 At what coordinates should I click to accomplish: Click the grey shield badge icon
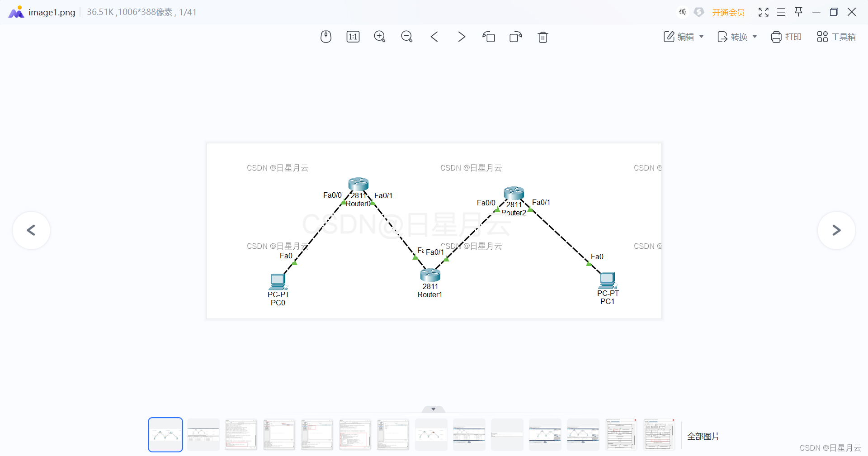tap(699, 12)
